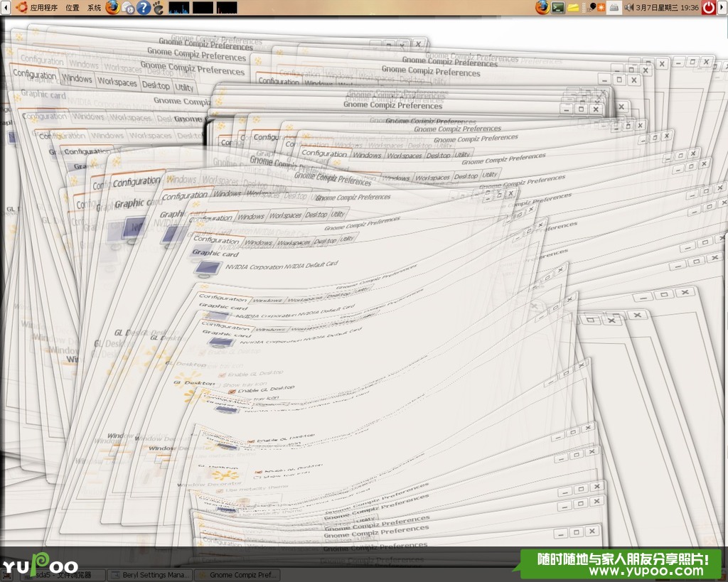
Task: Open the 系统 system menu
Action: coord(94,7)
